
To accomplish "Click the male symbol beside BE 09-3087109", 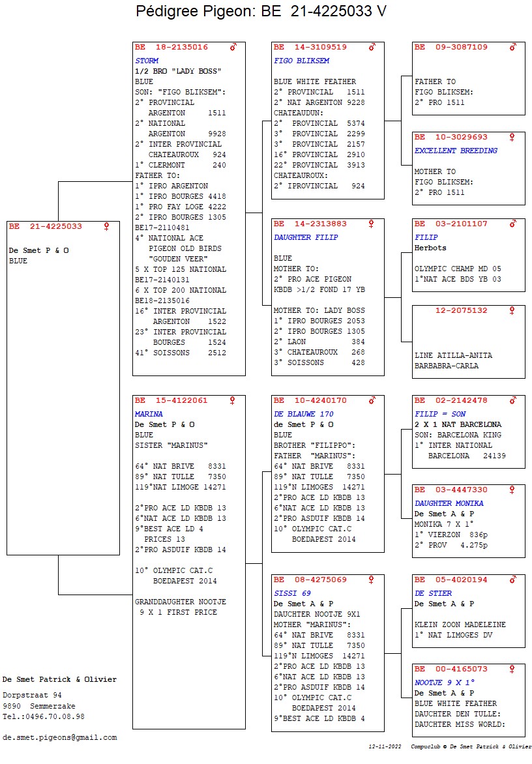I will point(512,48).
